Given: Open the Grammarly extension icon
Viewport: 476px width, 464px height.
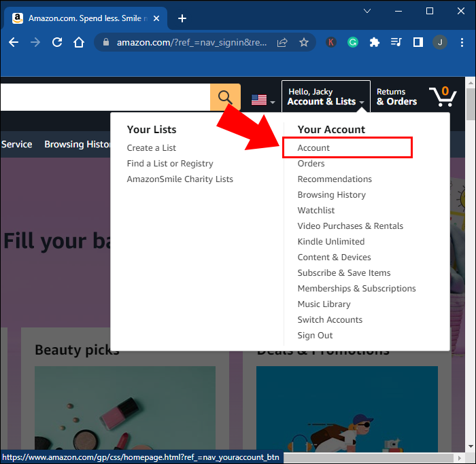Looking at the screenshot, I should [x=353, y=42].
